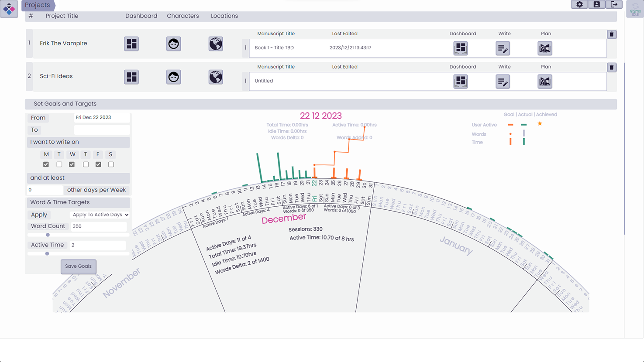Expand the Apply To Active Days dropdown
This screenshot has width=644, height=362.
100,215
